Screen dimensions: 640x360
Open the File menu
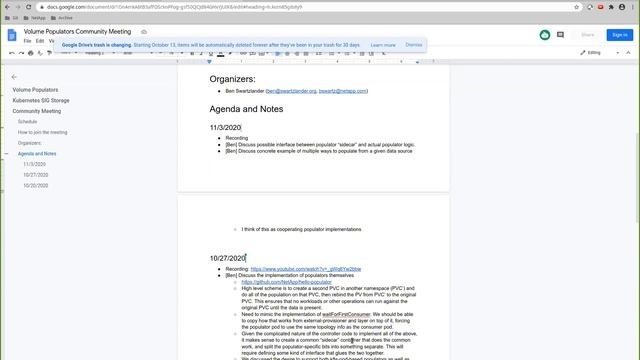click(27, 41)
